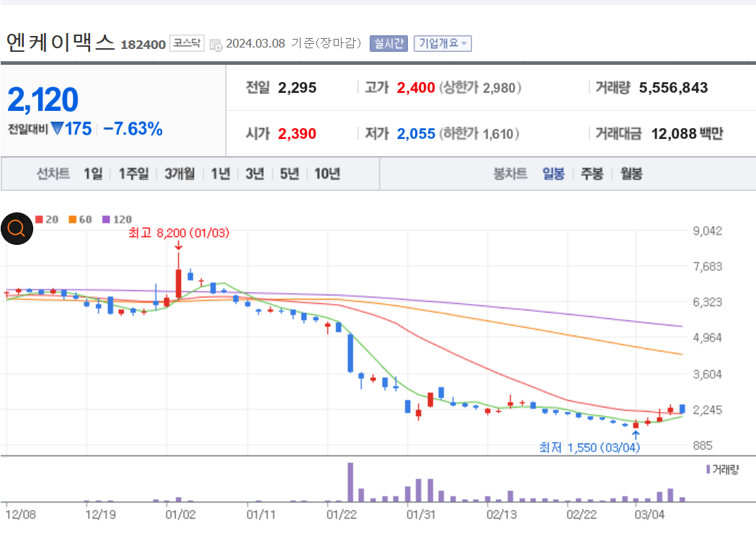Click the 거래량 value 5,556,843
756x535 pixels.
(673, 88)
